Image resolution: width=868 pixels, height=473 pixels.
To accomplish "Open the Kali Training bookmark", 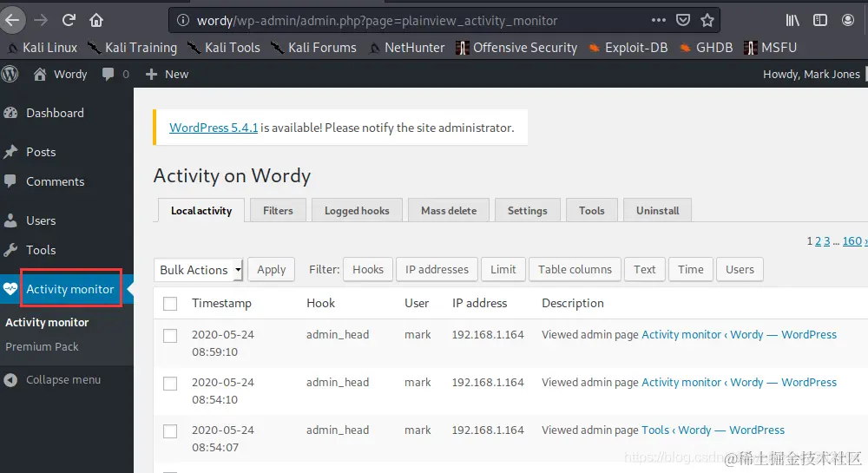I will coord(133,48).
